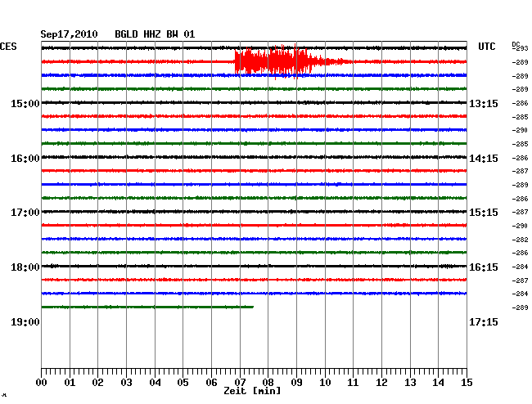Select the 15:00 time label on left axis
The width and height of the screenshot is (532, 404).
[26, 103]
